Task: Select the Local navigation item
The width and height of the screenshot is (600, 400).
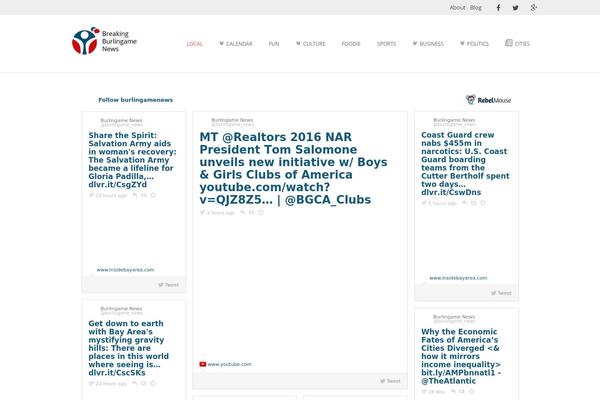Action: click(195, 44)
